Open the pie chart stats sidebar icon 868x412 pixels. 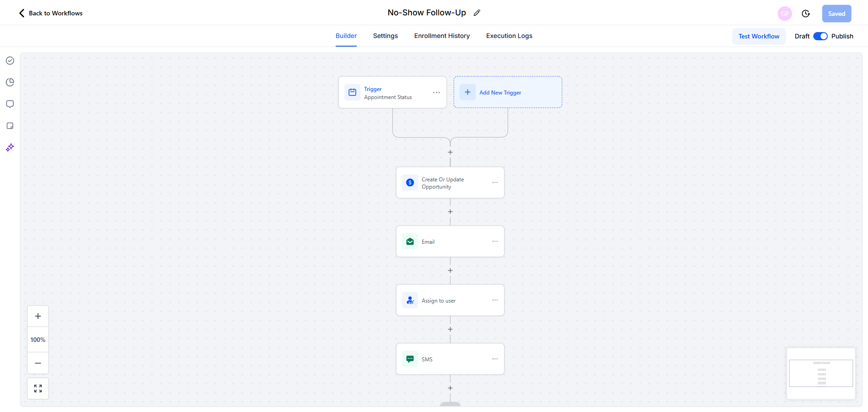(x=10, y=82)
